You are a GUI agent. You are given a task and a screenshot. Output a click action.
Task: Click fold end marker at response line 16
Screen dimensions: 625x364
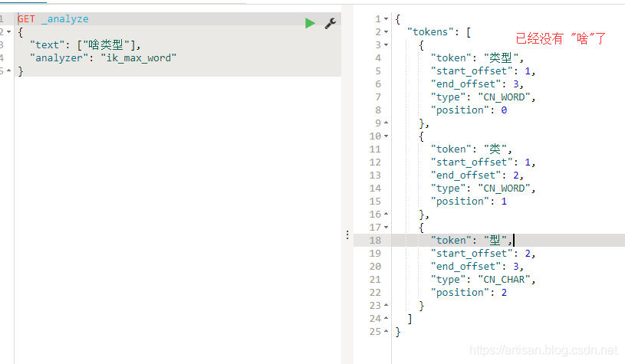[386, 215]
